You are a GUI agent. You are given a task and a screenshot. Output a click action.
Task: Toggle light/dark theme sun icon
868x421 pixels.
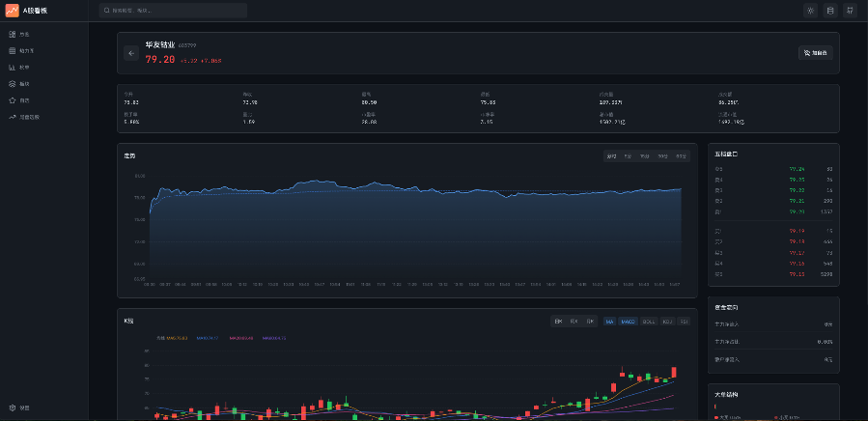click(x=810, y=11)
